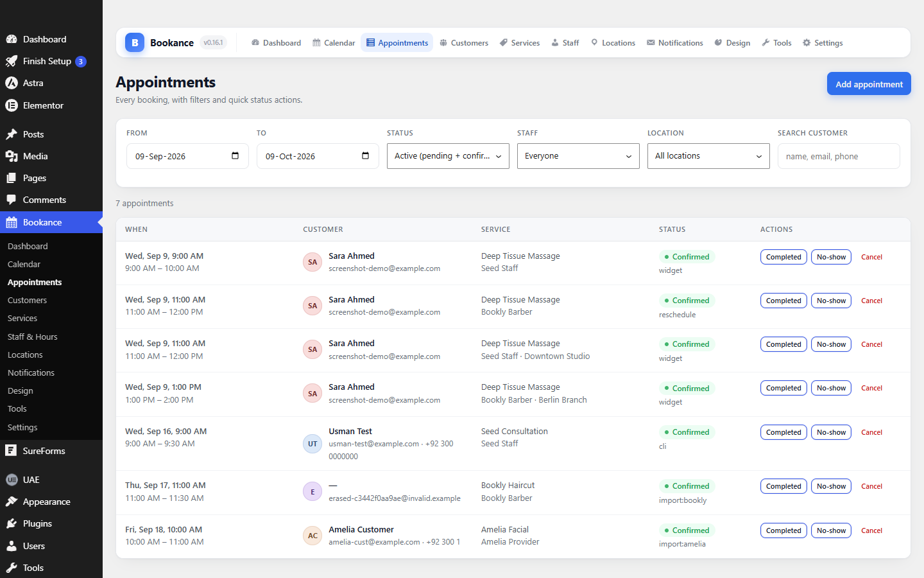This screenshot has height=578, width=924.
Task: Mark Amelia Facial appointment Completed
Action: [783, 530]
